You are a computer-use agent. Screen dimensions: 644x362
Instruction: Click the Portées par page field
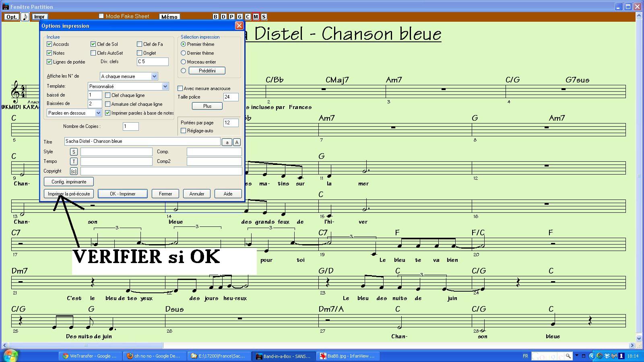231,123
